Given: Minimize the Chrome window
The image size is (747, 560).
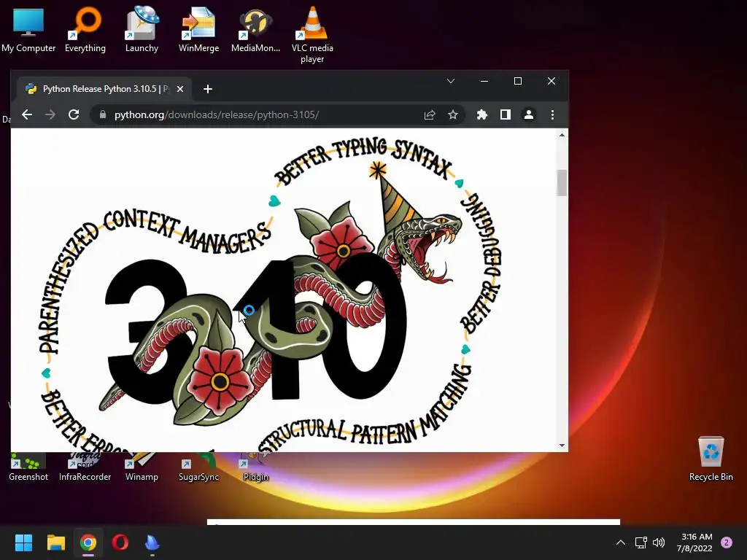Looking at the screenshot, I should click(x=484, y=81).
